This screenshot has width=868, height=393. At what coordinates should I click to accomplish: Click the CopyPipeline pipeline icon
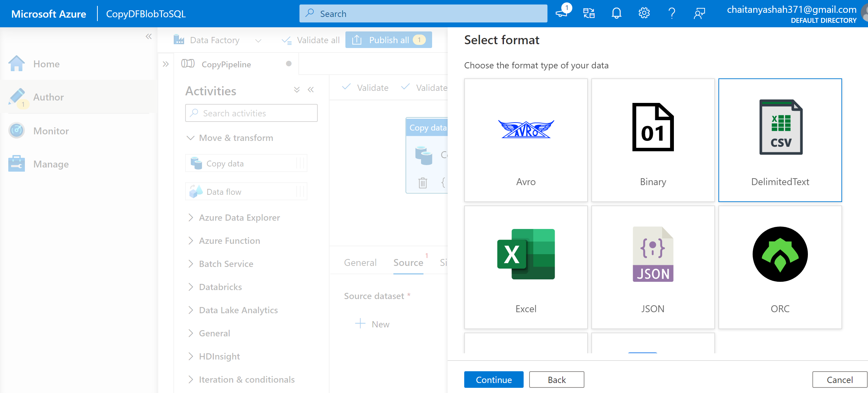(x=188, y=64)
